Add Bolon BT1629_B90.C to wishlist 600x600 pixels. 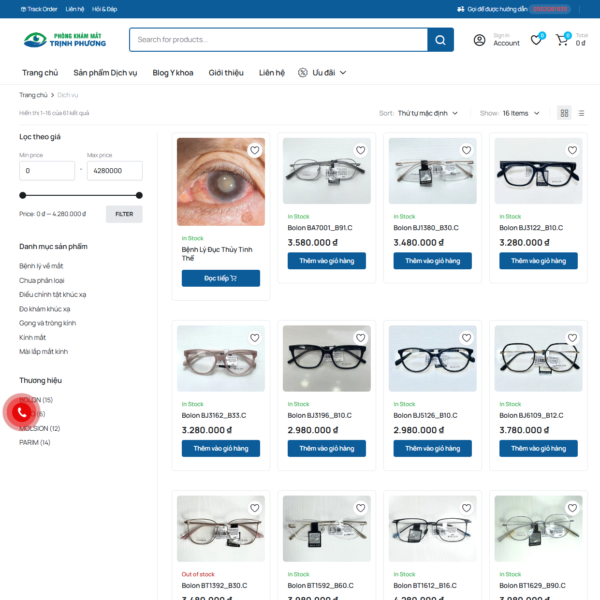tap(572, 508)
